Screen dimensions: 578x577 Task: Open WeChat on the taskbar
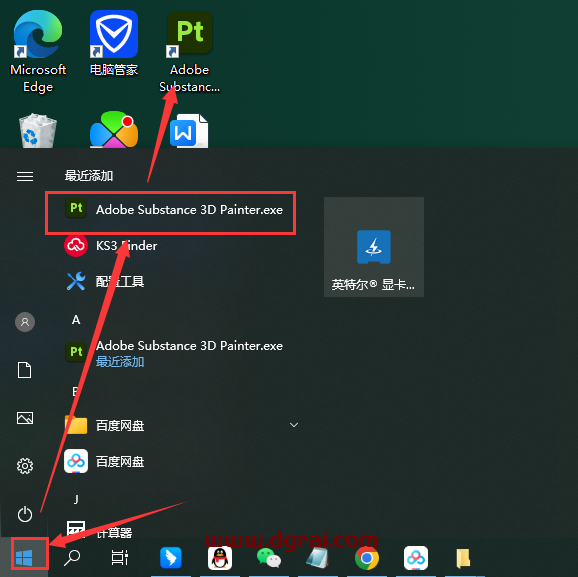(x=269, y=557)
